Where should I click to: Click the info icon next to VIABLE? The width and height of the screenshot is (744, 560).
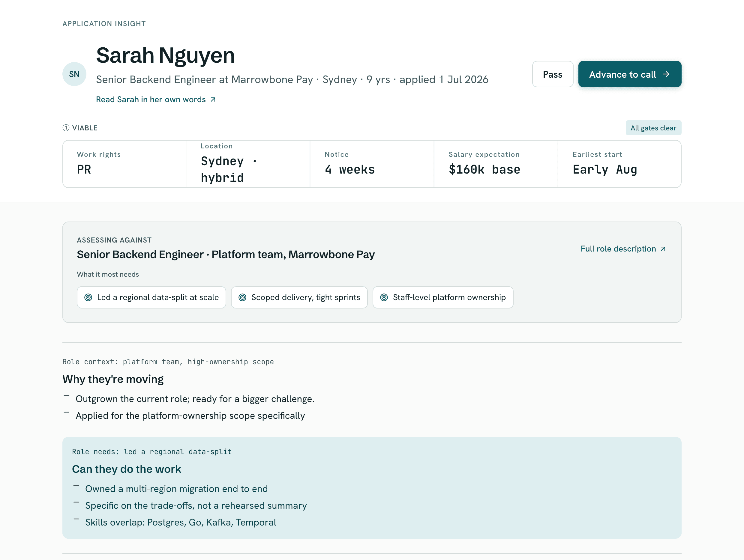click(x=66, y=128)
